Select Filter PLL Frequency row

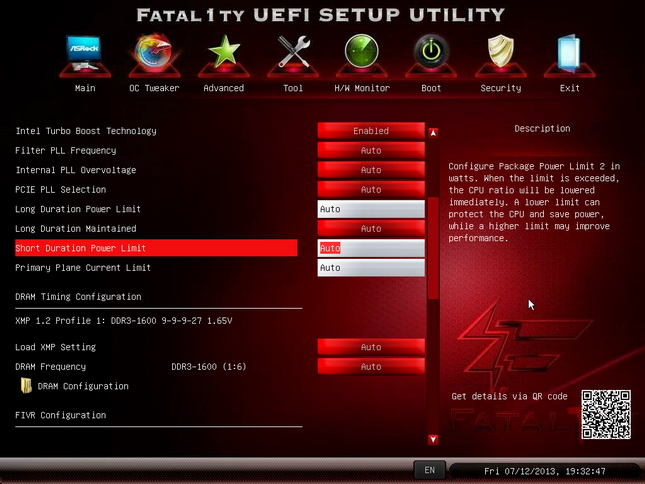[66, 151]
